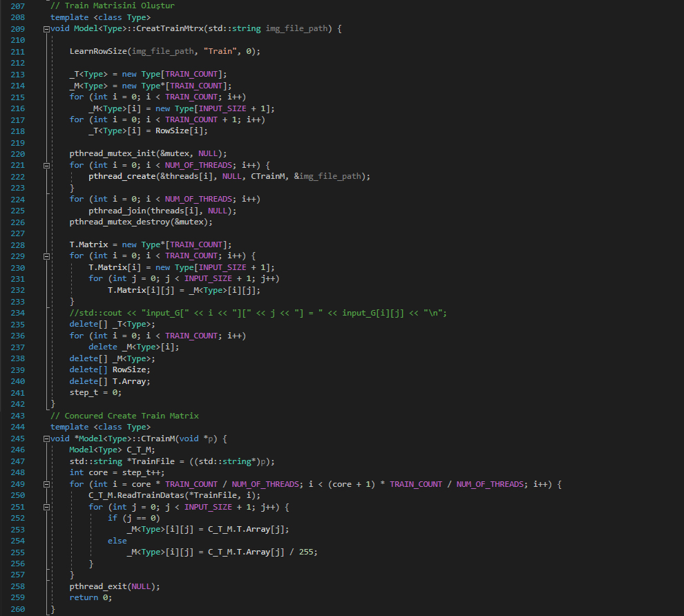Collapse the CTrainM function fold at line 245
This screenshot has height=616, width=684.
[46, 439]
